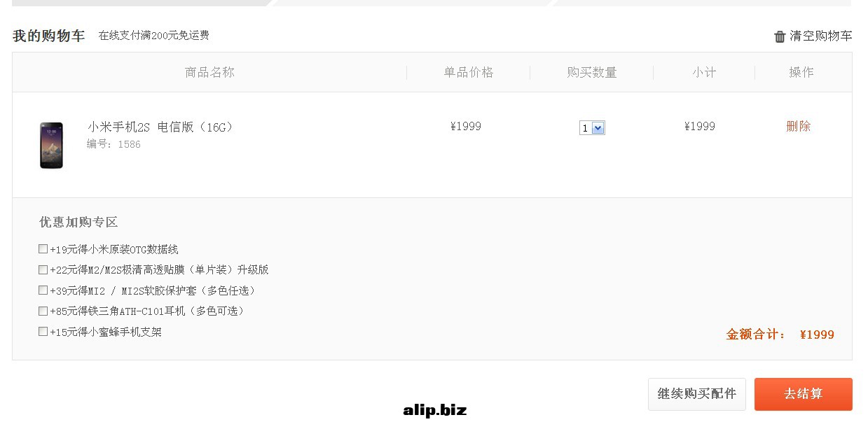Click the orange 去结算 checkout button
Image resolution: width=868 pixels, height=422 pixels.
(804, 394)
